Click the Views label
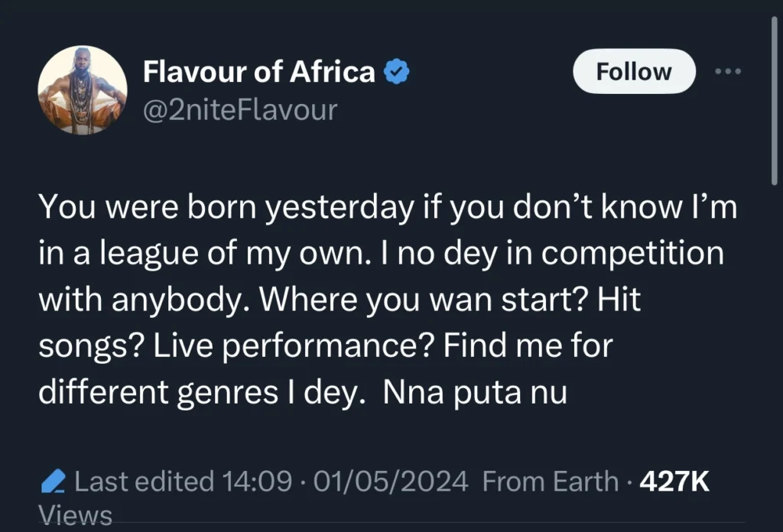 (75, 516)
